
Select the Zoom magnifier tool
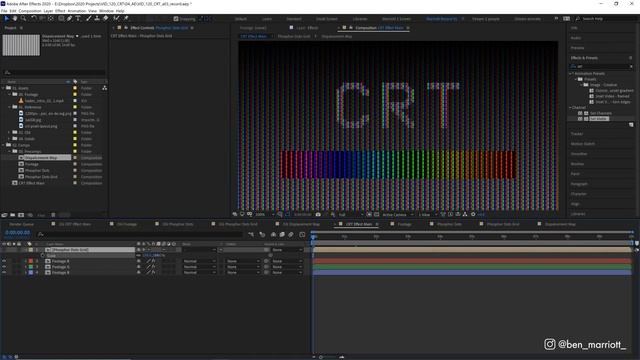pyautogui.click(x=23, y=18)
